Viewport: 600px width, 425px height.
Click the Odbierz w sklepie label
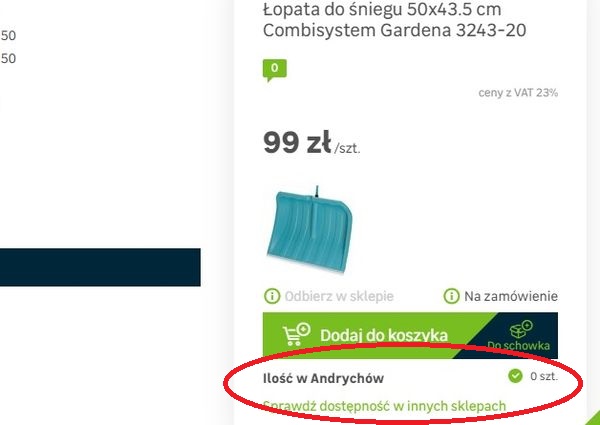tap(339, 296)
